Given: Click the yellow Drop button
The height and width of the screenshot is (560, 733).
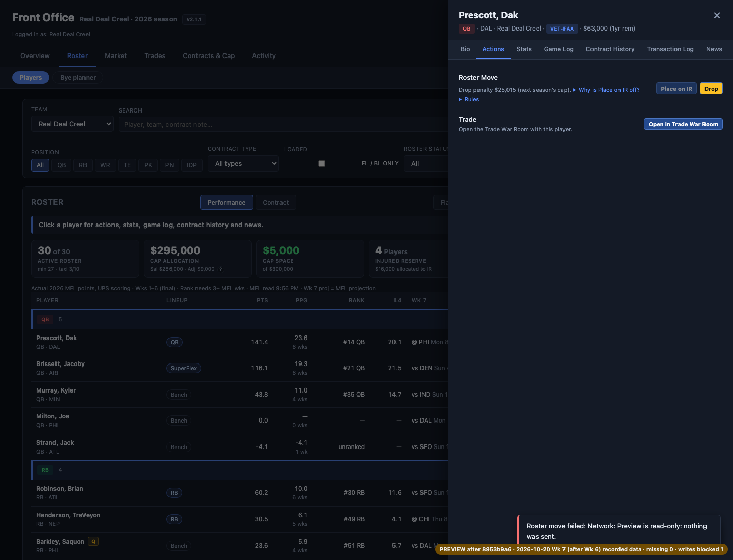Looking at the screenshot, I should point(712,89).
